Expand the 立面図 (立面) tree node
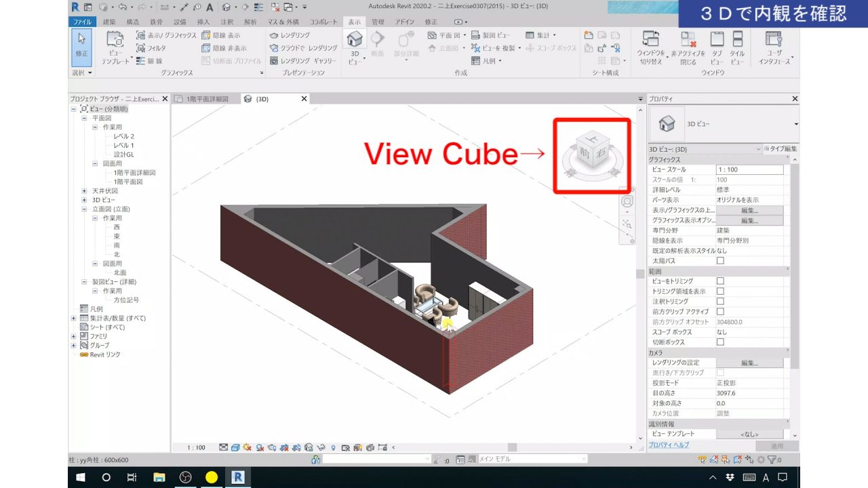Screen dimensions: 868x488 [x=83, y=208]
